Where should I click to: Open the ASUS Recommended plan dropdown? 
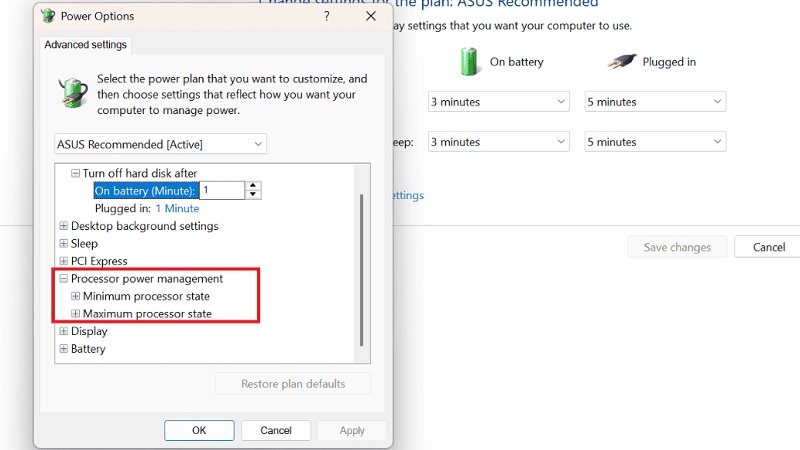[x=160, y=144]
